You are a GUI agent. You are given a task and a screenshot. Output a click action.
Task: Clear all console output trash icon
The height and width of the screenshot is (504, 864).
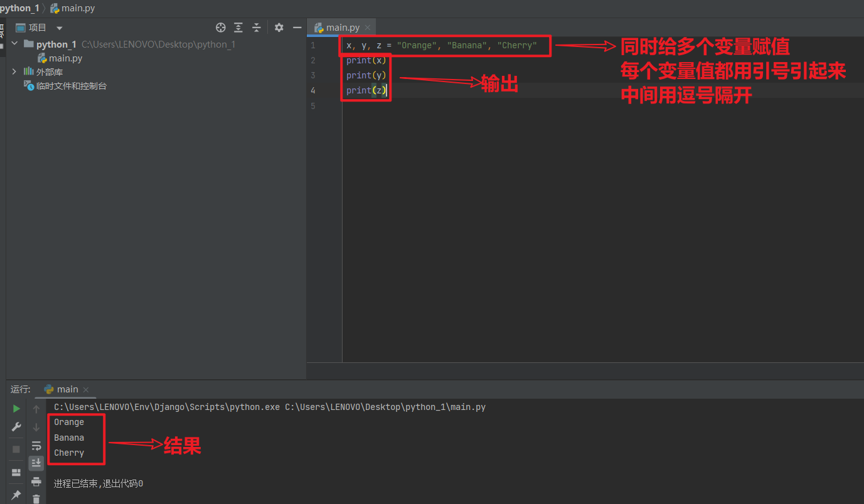[x=36, y=499]
